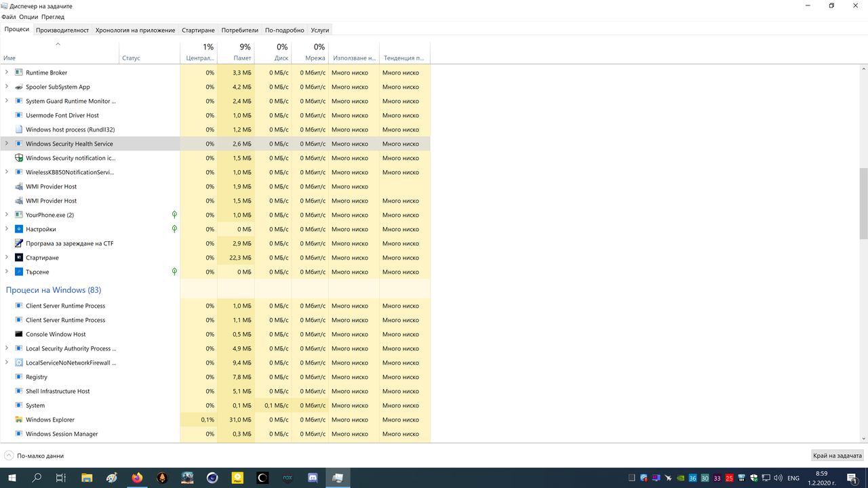868x488 pixels.
Task: Expand System Guard Runtime Monitor process
Action: [7, 101]
